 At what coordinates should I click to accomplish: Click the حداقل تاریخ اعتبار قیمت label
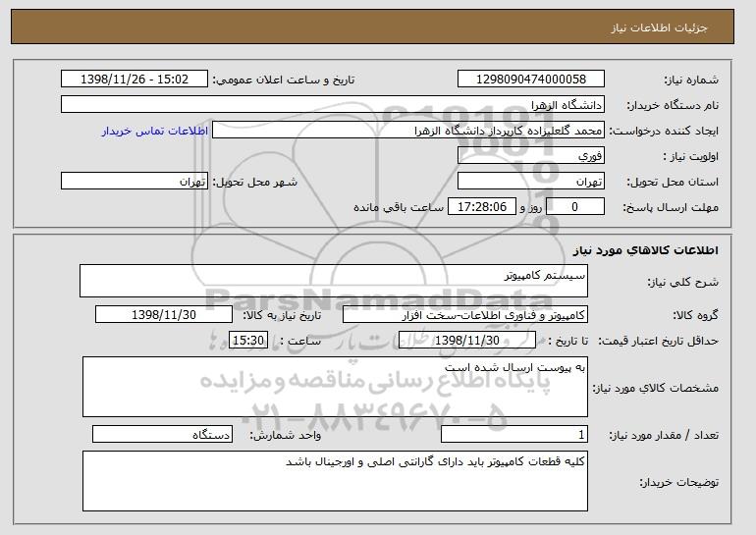[x=658, y=341]
